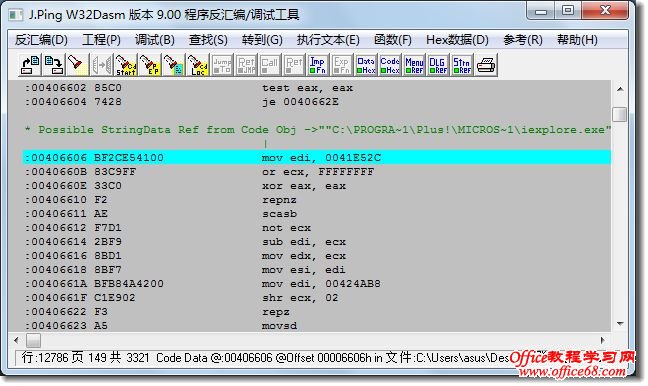This screenshot has height=386, width=648.
Task: Open the Exp Fn exported functions list
Action: click(342, 65)
